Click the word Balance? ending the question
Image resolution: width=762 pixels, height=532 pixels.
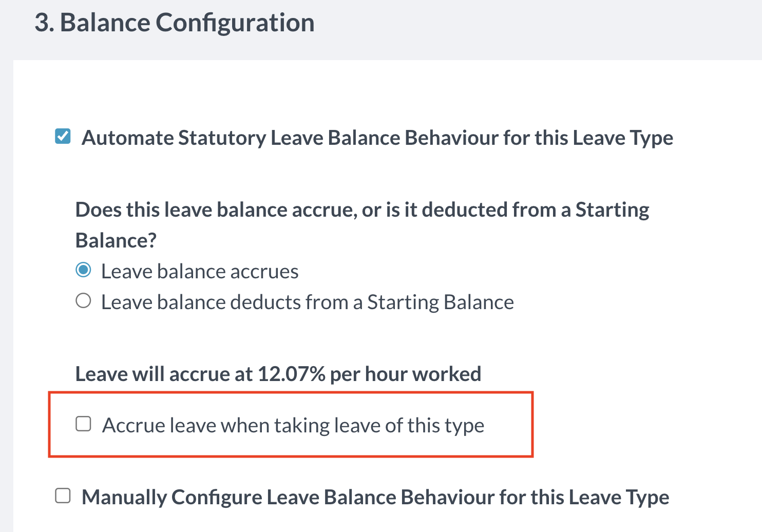tap(116, 240)
